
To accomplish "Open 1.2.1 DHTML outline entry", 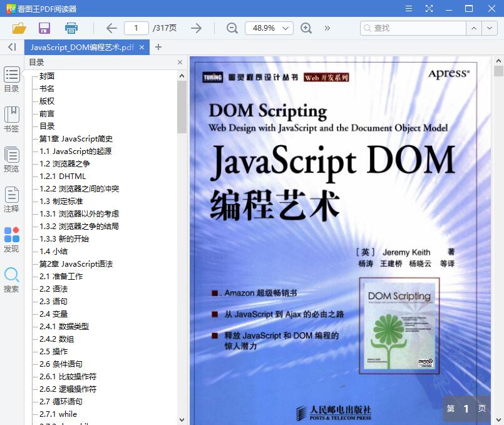I will pos(63,177).
